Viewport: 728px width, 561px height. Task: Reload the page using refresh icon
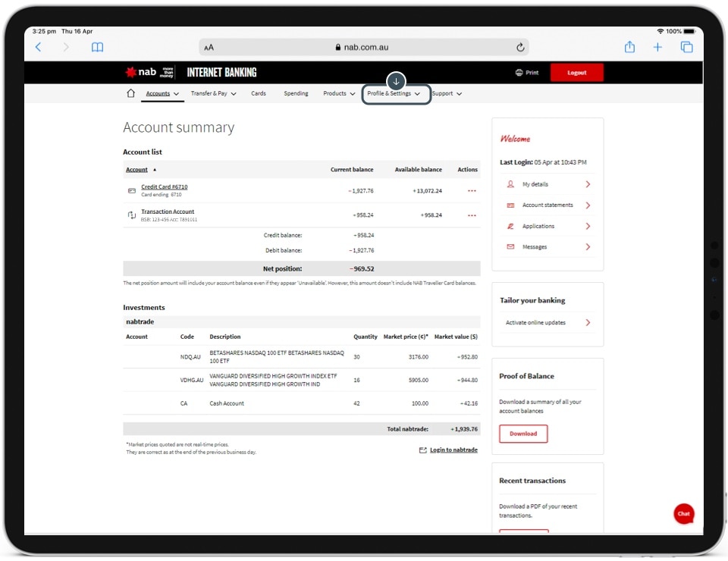(520, 47)
